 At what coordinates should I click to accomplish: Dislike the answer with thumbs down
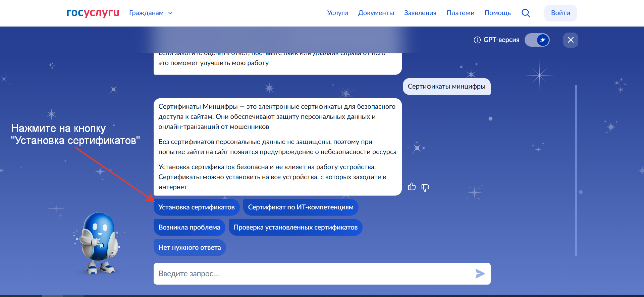pos(425,188)
